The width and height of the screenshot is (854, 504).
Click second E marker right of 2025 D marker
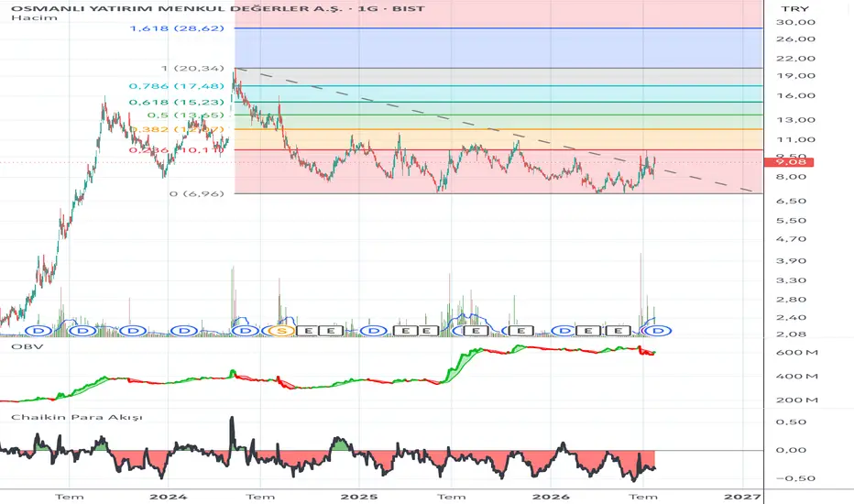[x=427, y=331]
